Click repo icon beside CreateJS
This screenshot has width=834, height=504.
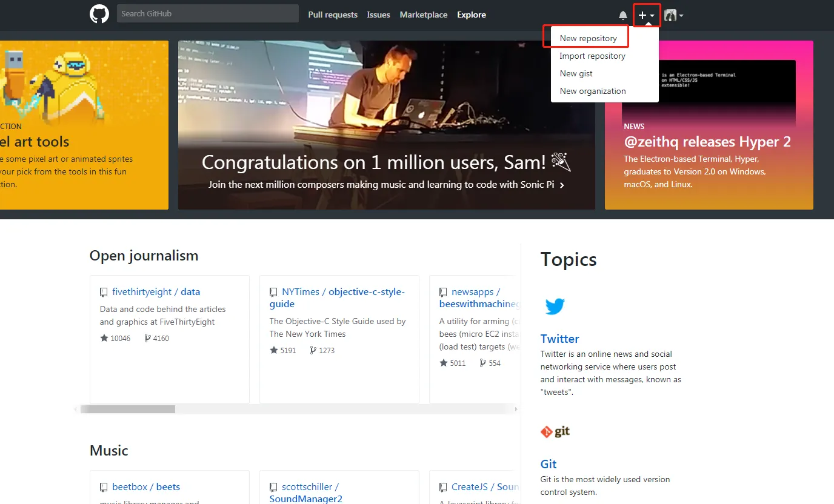point(443,487)
